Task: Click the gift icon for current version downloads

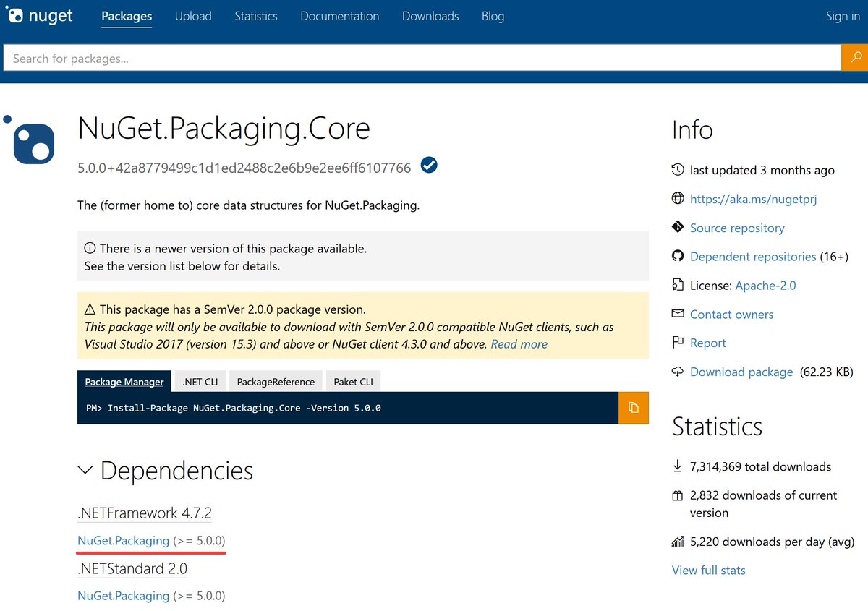Action: coord(678,495)
